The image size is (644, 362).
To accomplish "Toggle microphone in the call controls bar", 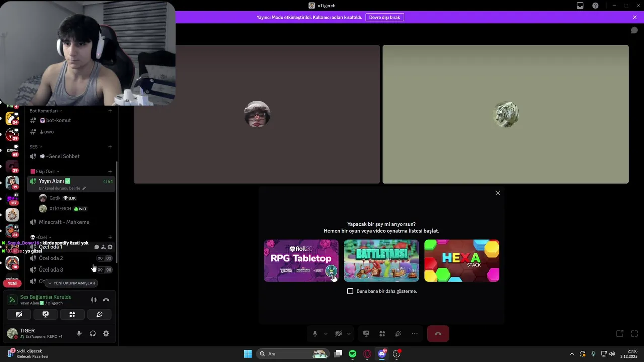I will point(315,334).
